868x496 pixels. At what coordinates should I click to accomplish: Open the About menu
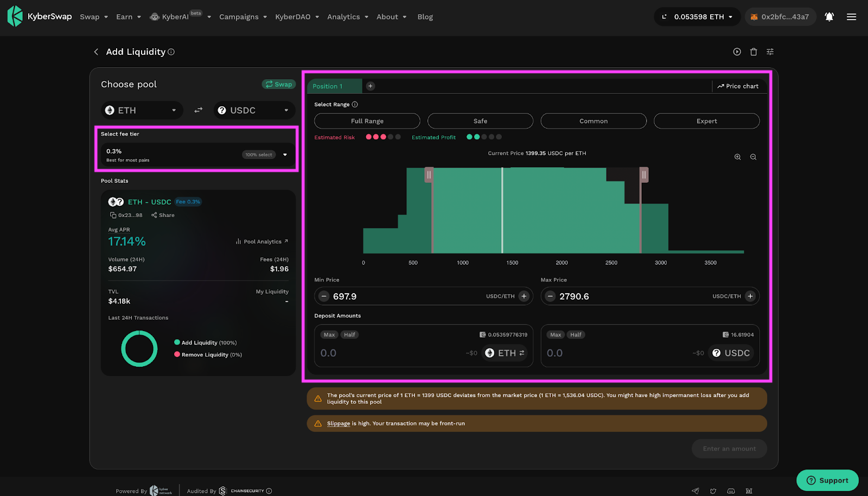[x=392, y=17]
